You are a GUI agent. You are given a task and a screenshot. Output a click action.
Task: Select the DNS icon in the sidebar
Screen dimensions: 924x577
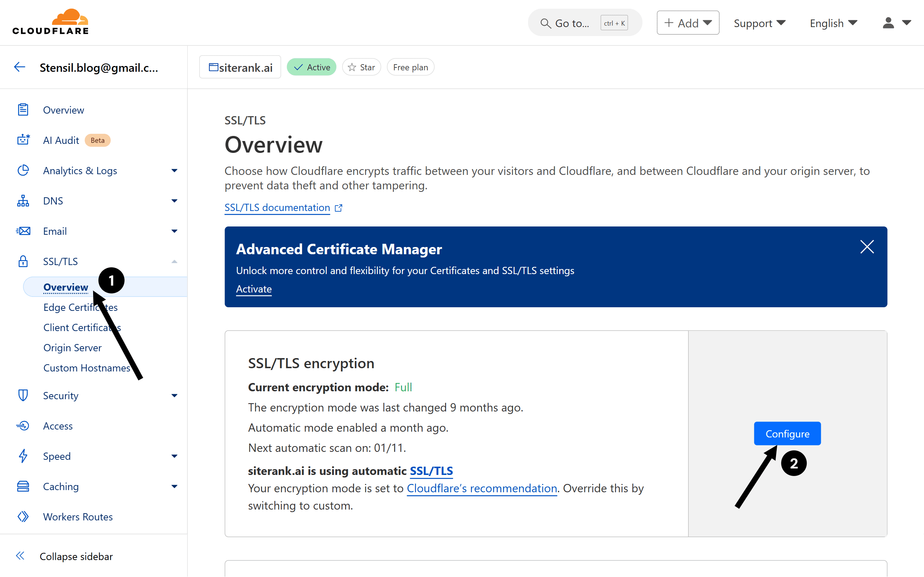coord(23,201)
